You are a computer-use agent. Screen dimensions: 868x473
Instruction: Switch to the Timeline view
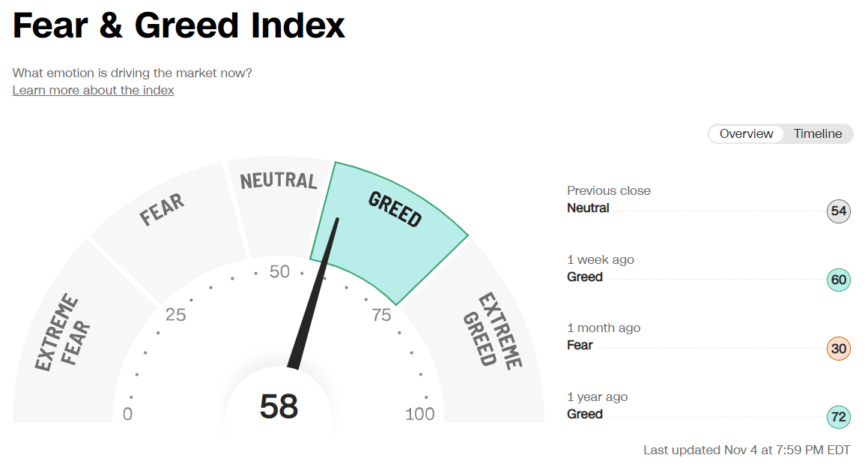tap(818, 133)
